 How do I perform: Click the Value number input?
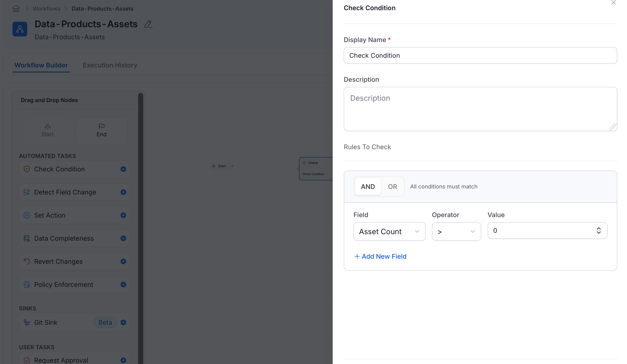[x=547, y=231]
